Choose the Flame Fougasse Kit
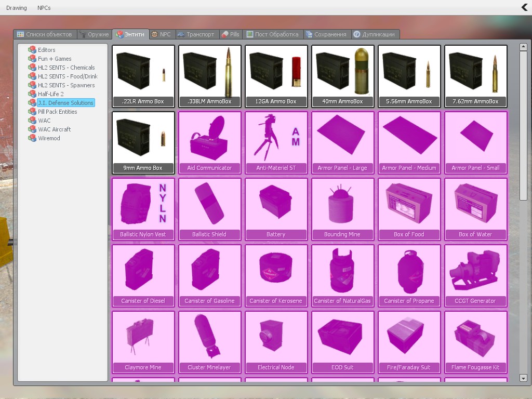This screenshot has width=532, height=399. point(476,342)
